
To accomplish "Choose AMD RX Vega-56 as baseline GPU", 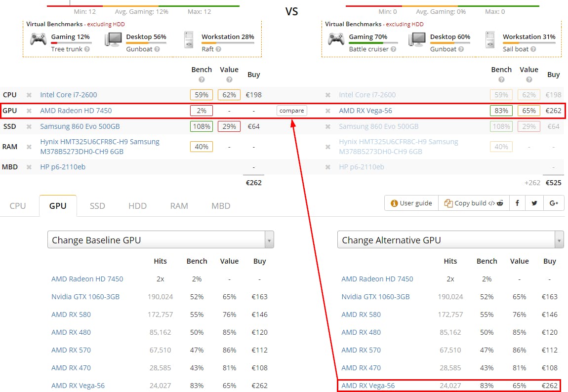I will [78, 386].
